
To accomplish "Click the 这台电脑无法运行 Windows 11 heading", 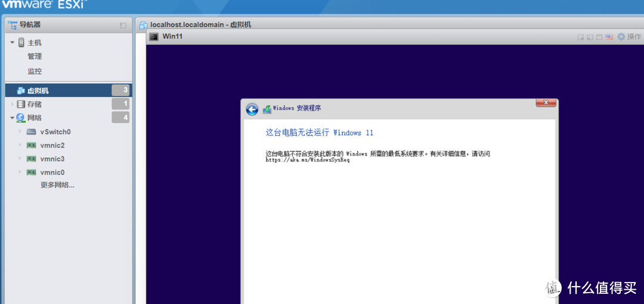I will (x=320, y=133).
